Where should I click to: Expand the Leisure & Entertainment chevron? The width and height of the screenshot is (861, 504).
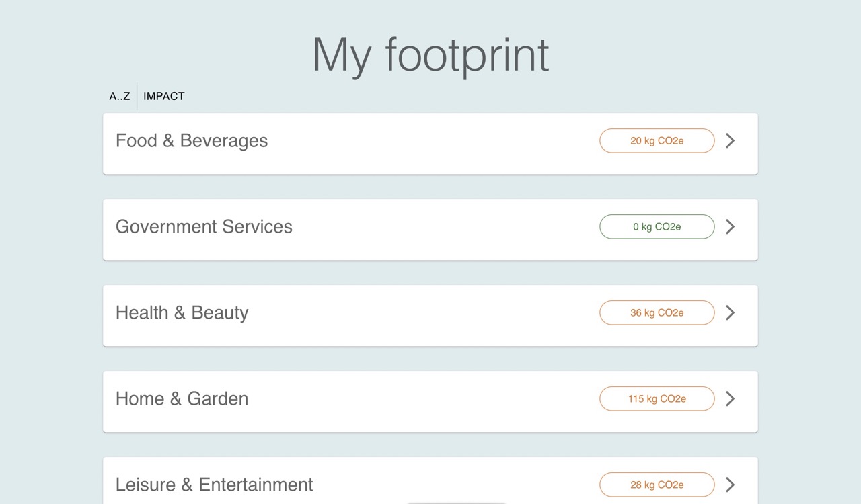coord(731,485)
